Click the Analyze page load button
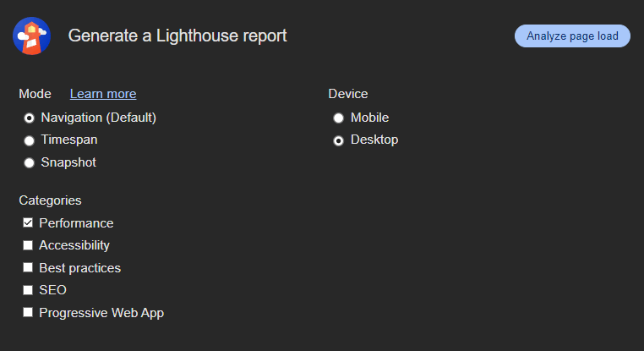Screen dimensions: 644x351 [572, 36]
